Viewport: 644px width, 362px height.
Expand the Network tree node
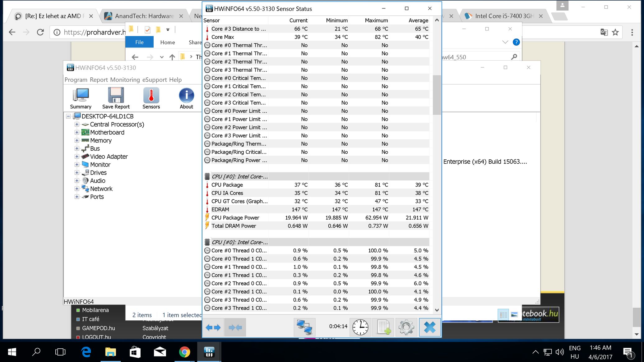[x=77, y=189]
